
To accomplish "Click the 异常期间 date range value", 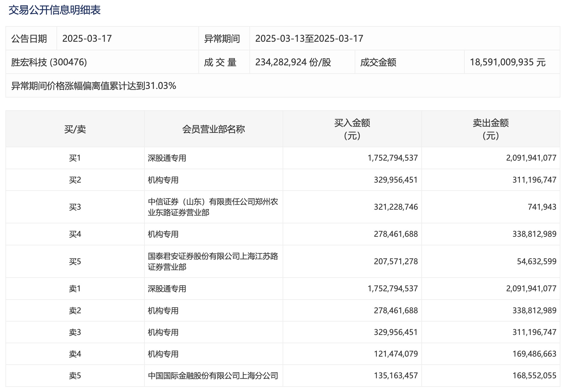I will (x=309, y=39).
